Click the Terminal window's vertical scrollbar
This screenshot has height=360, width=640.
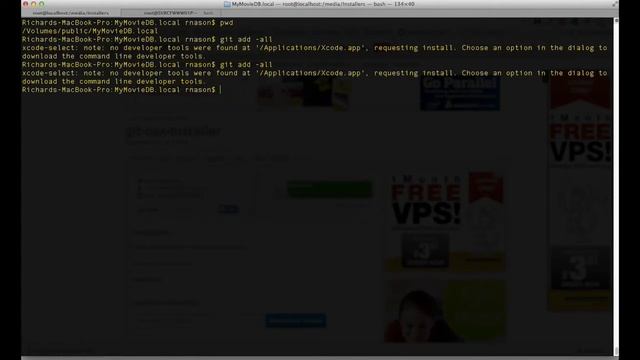(616, 186)
